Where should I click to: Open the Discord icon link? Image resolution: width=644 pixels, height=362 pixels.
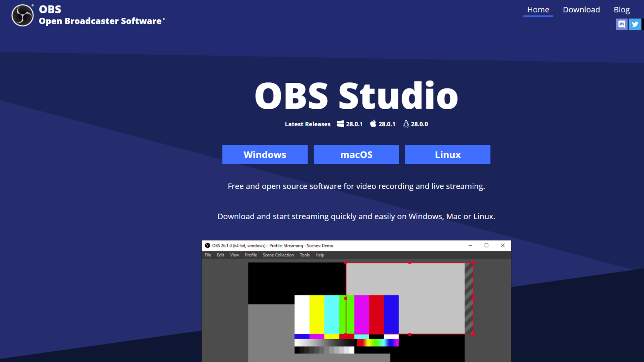pos(622,24)
